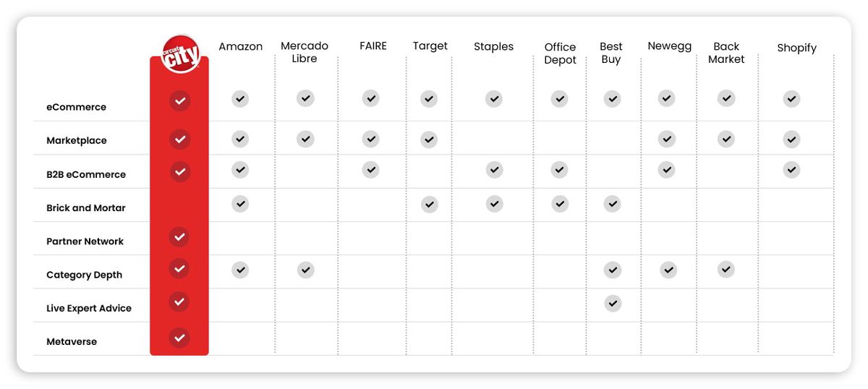Click the Back Market column header
The height and width of the screenshot is (389, 868).
point(726,53)
